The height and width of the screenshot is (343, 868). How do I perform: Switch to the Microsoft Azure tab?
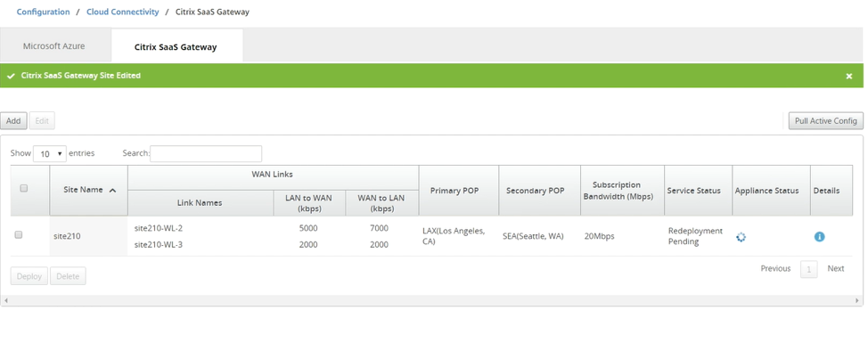click(54, 46)
